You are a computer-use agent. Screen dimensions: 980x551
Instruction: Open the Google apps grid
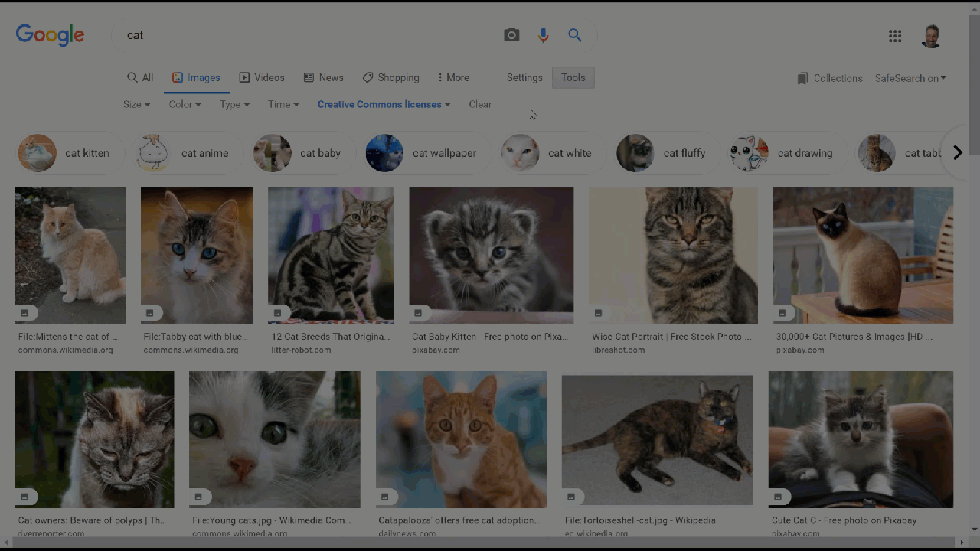click(x=895, y=36)
